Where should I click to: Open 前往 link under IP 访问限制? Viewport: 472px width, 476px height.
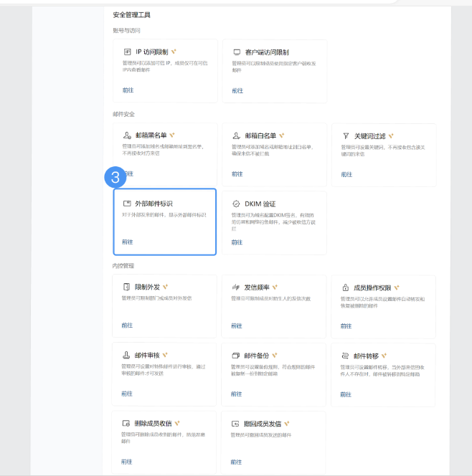click(x=127, y=90)
